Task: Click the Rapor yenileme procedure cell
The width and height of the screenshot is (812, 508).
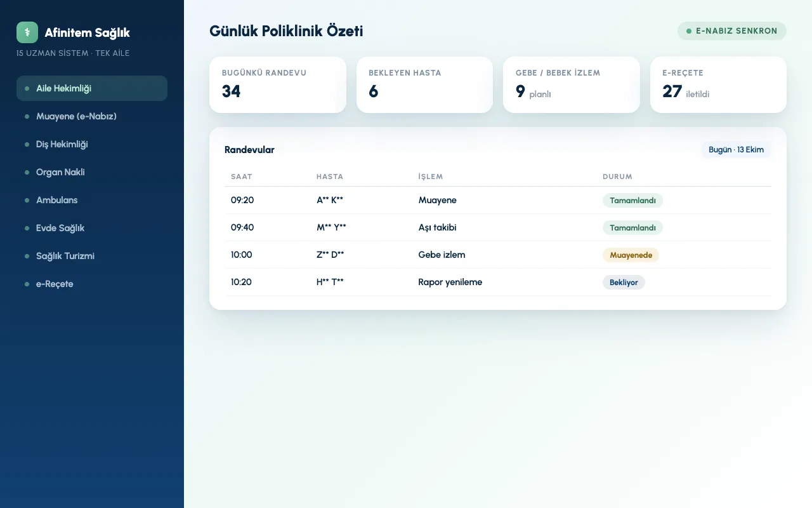Action: coord(450,282)
